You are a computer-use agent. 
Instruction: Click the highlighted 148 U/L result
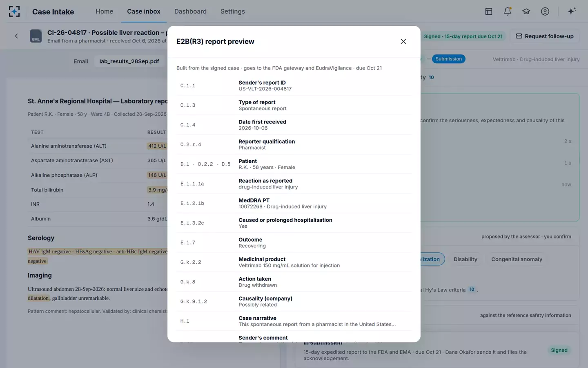pyautogui.click(x=157, y=175)
